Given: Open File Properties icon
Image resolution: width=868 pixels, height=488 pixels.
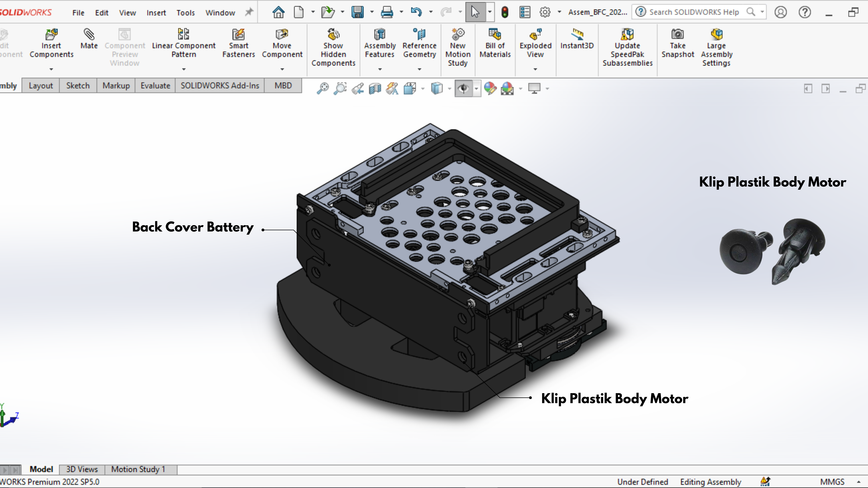Looking at the screenshot, I should pos(525,12).
